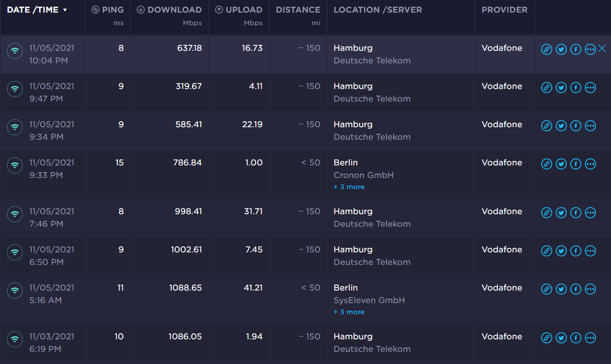Select the 41.21 upload value
Image resolution: width=611 pixels, height=364 pixels.
[x=253, y=288]
